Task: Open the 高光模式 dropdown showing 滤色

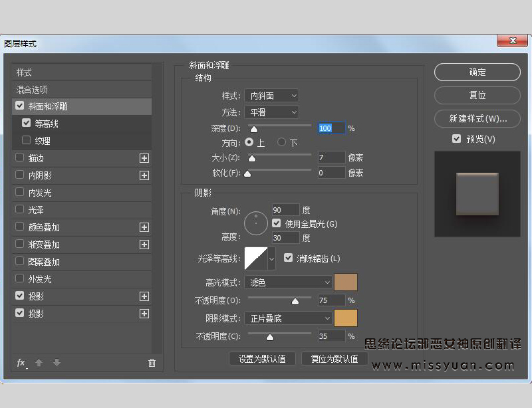Action: tap(288, 282)
